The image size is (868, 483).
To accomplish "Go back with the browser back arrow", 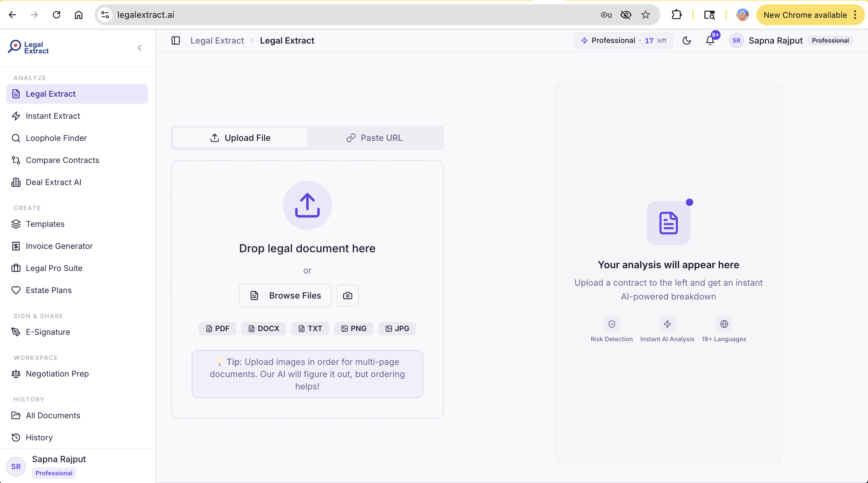I will click(x=13, y=15).
